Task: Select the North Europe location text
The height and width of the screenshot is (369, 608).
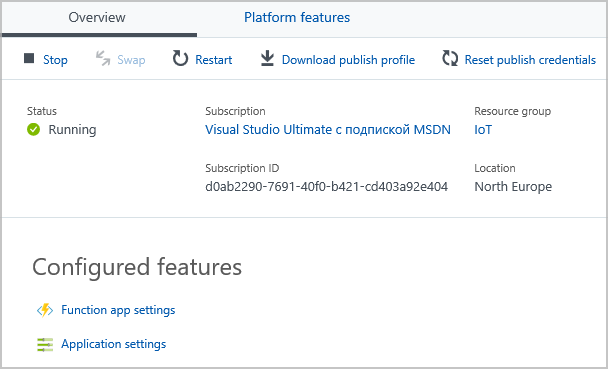Action: [513, 187]
